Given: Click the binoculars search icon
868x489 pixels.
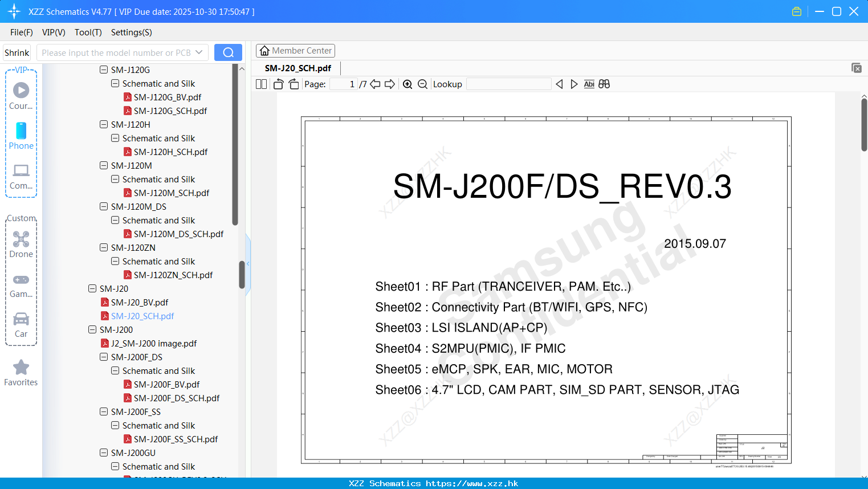Looking at the screenshot, I should tap(604, 84).
